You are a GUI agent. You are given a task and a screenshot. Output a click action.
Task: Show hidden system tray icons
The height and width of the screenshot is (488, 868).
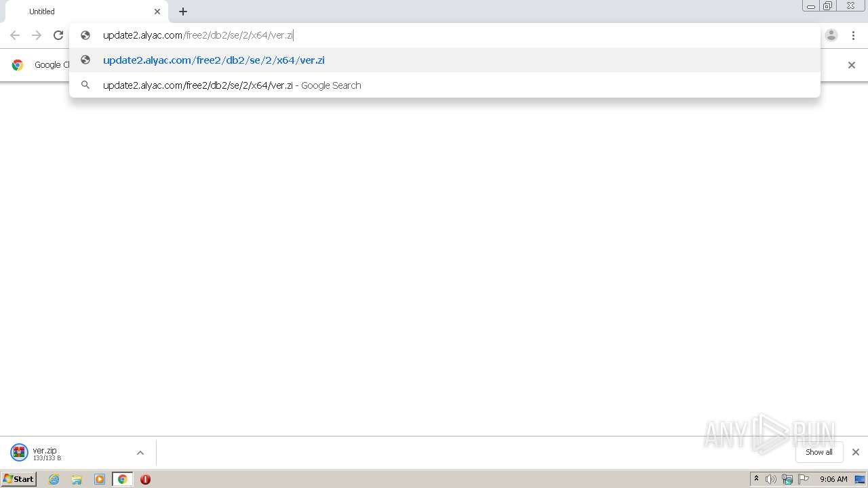[756, 479]
